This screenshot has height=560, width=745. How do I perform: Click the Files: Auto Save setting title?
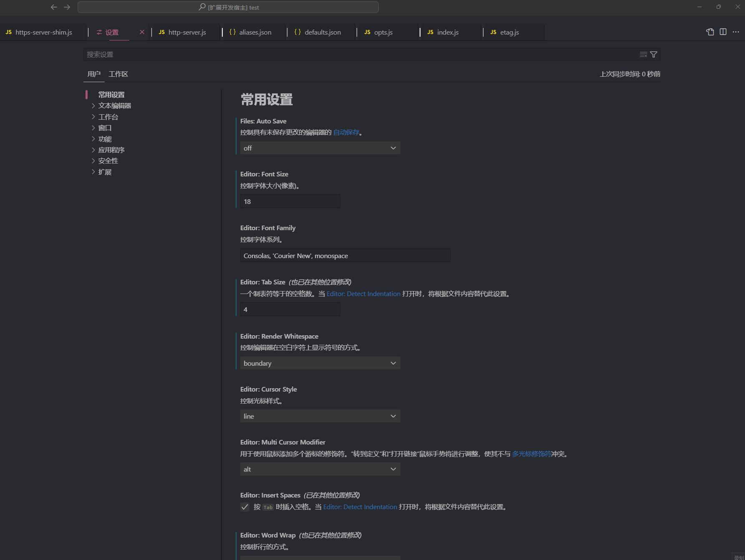pyautogui.click(x=263, y=121)
